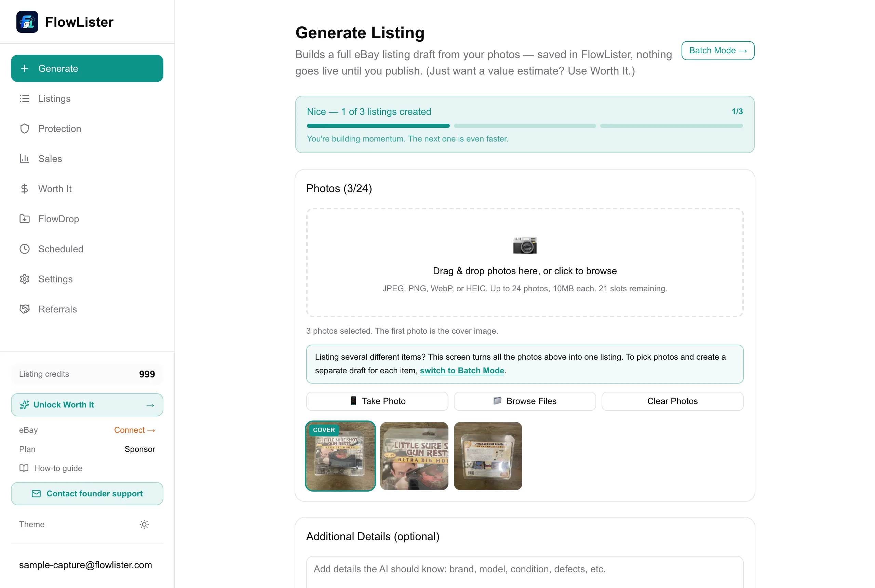Click the eBay Connect link

134,430
